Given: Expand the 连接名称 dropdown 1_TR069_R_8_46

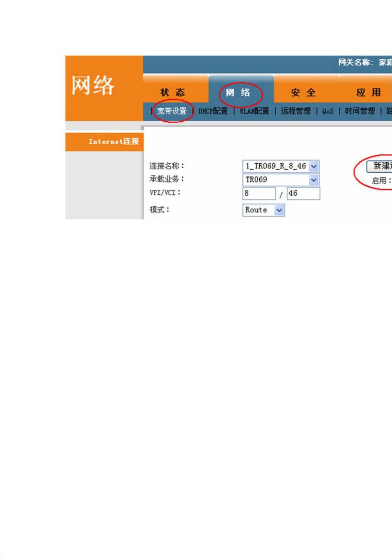Looking at the screenshot, I should click(281, 166).
